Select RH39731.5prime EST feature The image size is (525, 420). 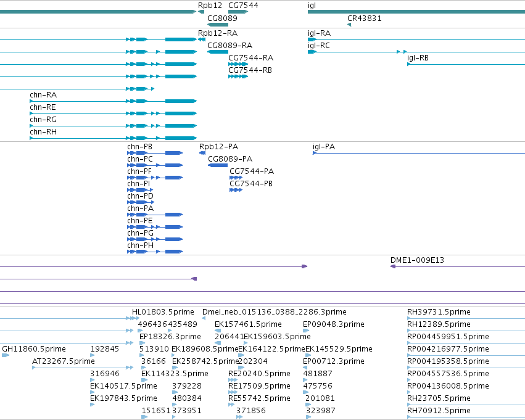pyautogui.click(x=466, y=318)
